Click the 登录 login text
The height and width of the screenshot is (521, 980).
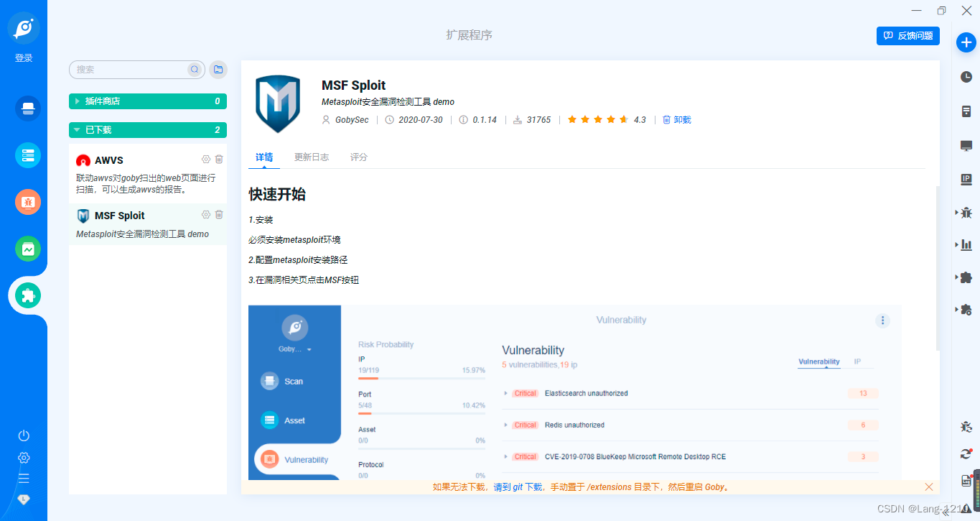click(24, 58)
